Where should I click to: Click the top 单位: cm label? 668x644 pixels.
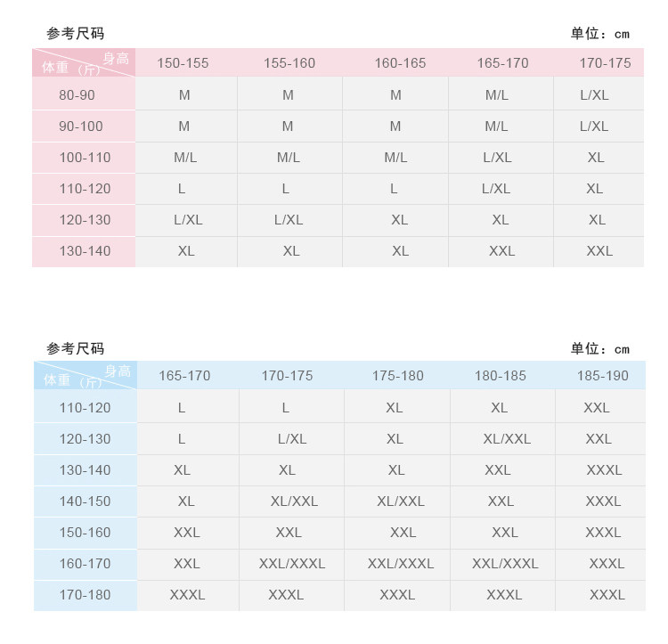[599, 34]
